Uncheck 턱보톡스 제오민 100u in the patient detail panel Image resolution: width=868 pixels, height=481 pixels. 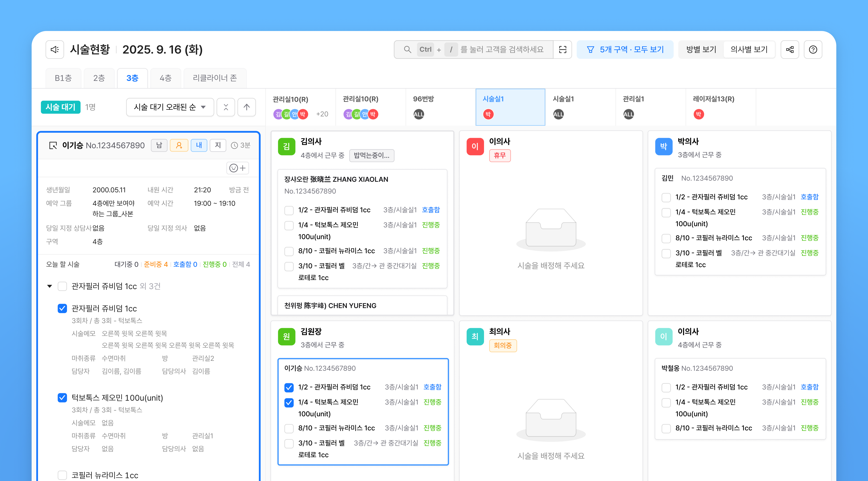pyautogui.click(x=62, y=398)
